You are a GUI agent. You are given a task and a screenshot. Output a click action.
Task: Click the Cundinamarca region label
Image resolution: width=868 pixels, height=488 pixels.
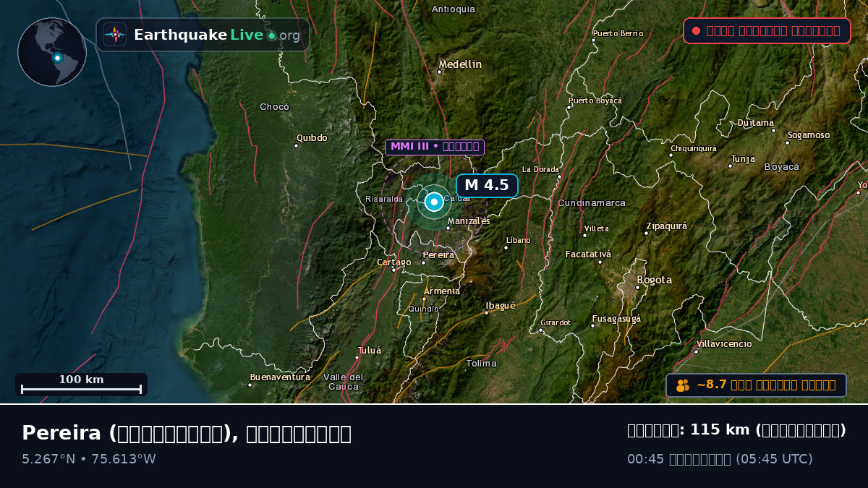coord(592,203)
